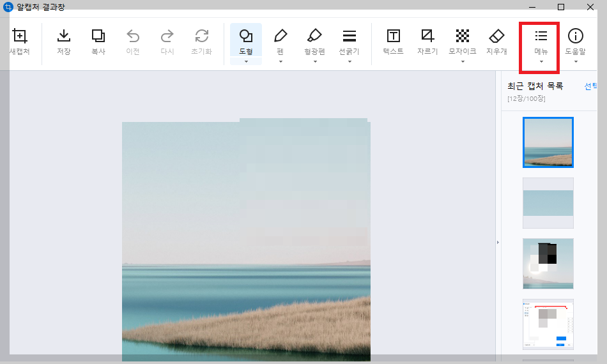Undo with the 이전 arrow icon

point(133,36)
